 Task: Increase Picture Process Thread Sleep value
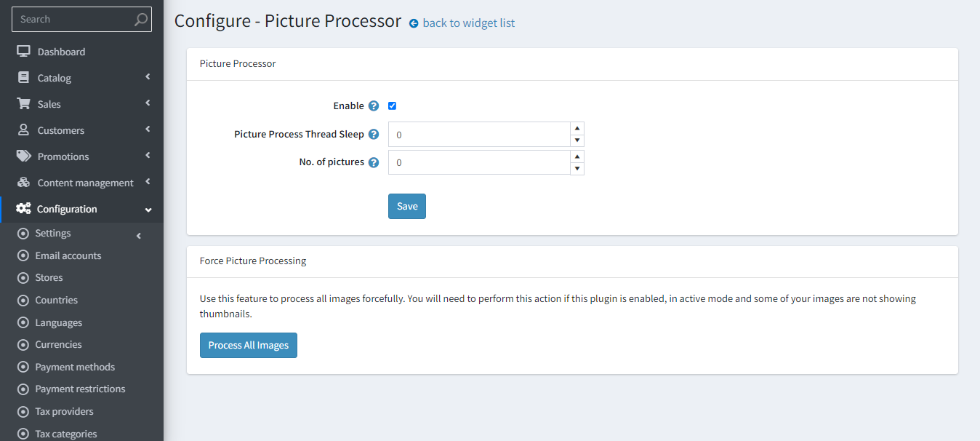[577, 128]
